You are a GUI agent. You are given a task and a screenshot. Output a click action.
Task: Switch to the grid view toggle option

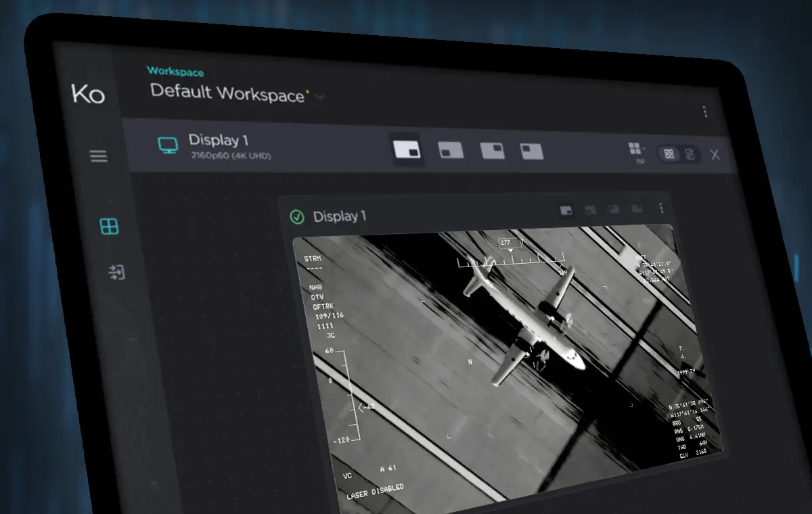[x=669, y=154]
